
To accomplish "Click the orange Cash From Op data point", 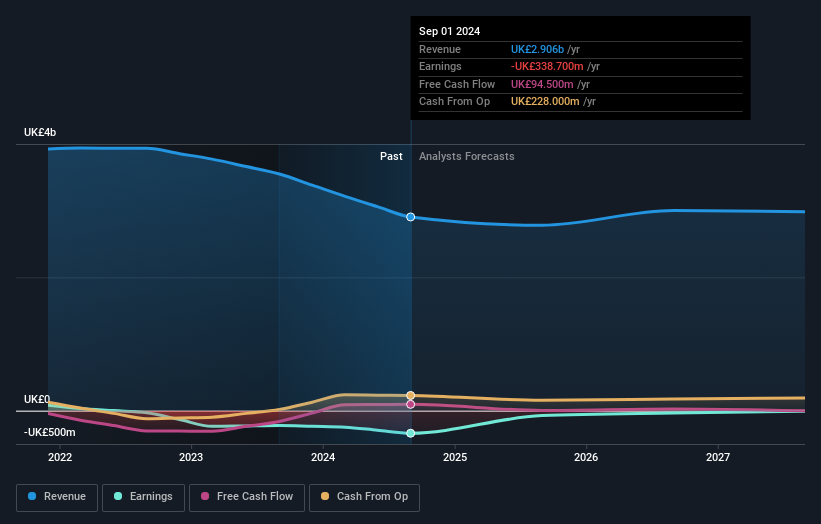I will (410, 395).
